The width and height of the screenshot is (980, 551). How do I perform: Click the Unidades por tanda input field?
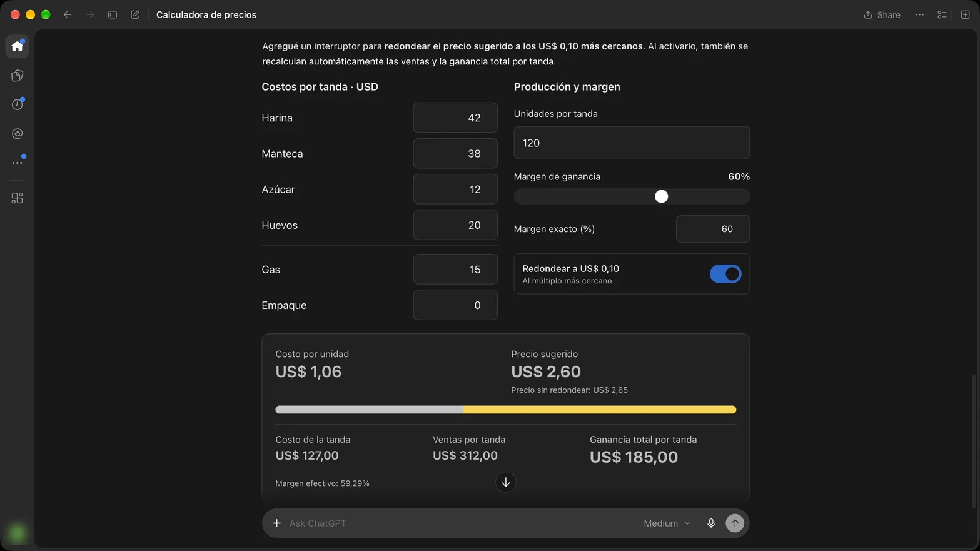point(632,143)
